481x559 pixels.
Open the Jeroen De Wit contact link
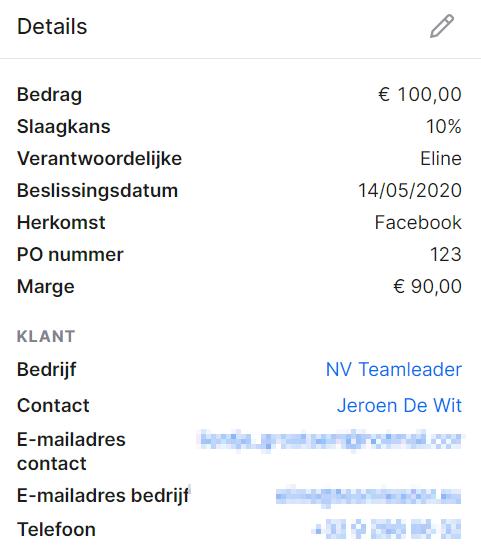pyautogui.click(x=399, y=406)
